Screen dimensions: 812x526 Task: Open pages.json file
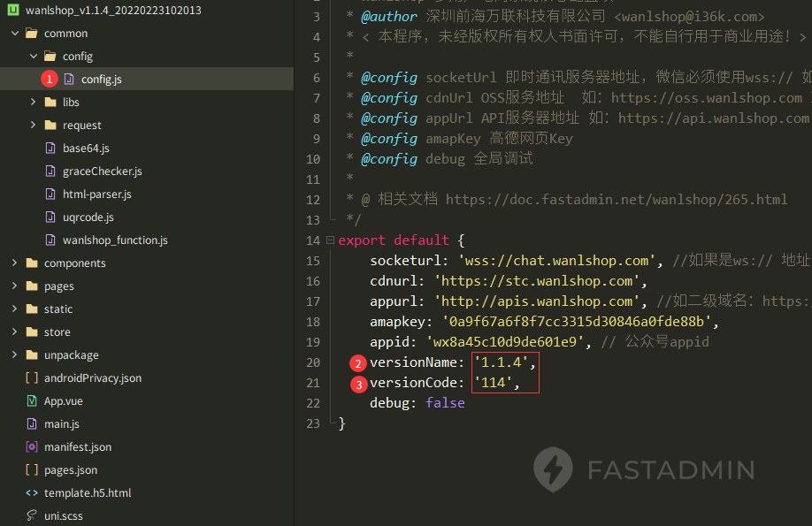tap(71, 470)
